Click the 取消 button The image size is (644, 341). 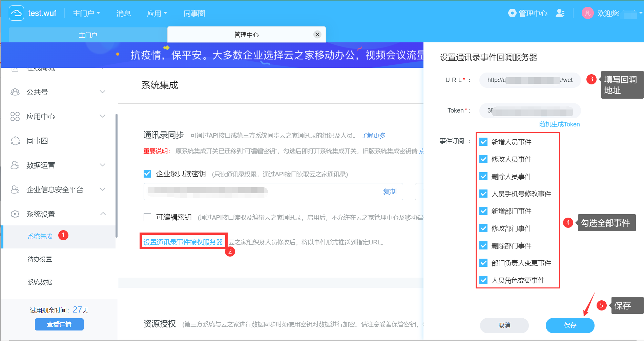(x=504, y=325)
